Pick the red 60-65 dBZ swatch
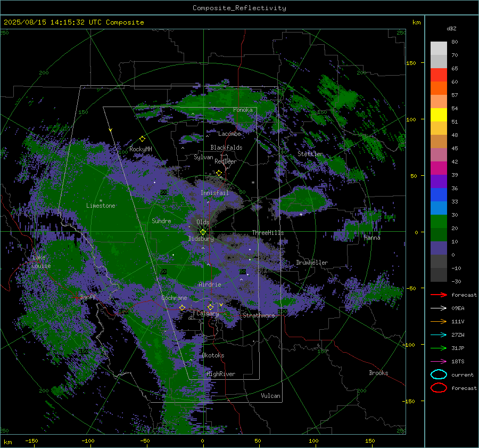 tap(439, 75)
